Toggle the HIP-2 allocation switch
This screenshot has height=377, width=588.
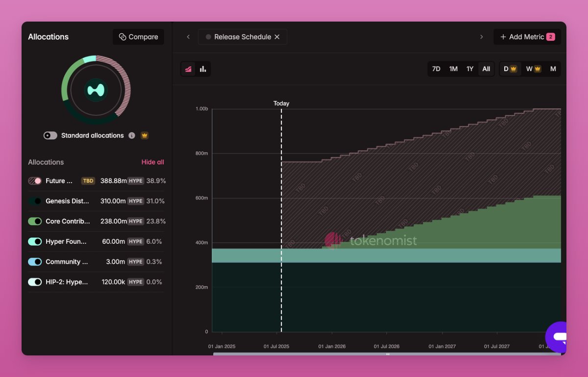[x=35, y=282]
